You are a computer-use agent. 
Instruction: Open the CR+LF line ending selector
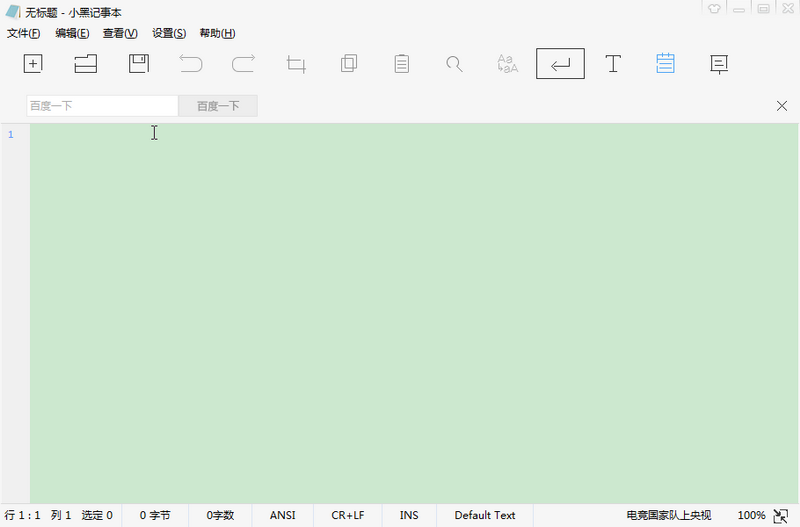click(x=348, y=515)
